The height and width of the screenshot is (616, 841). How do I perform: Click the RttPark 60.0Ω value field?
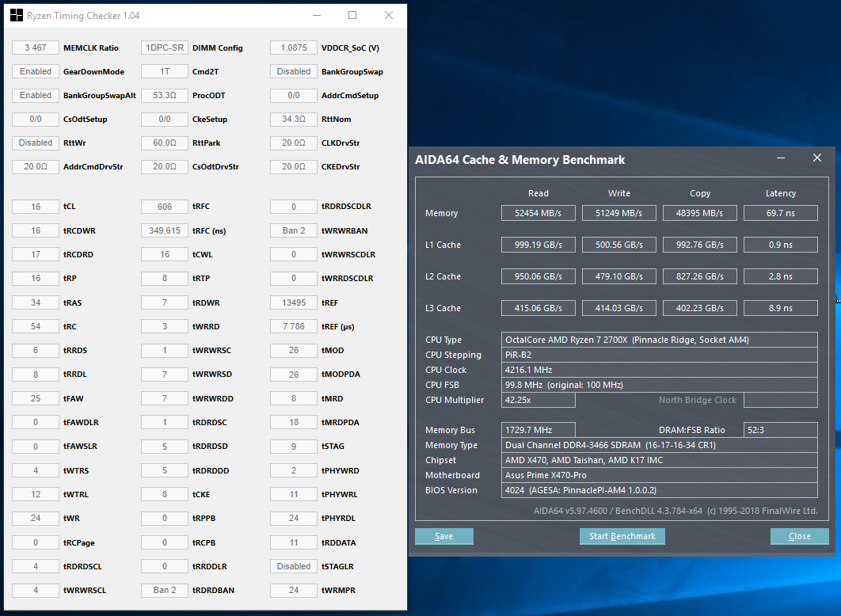click(165, 143)
